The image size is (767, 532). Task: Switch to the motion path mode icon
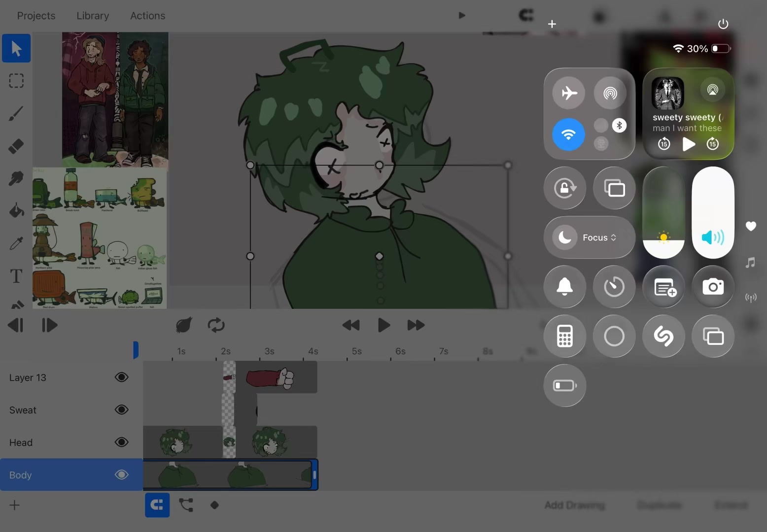(186, 505)
